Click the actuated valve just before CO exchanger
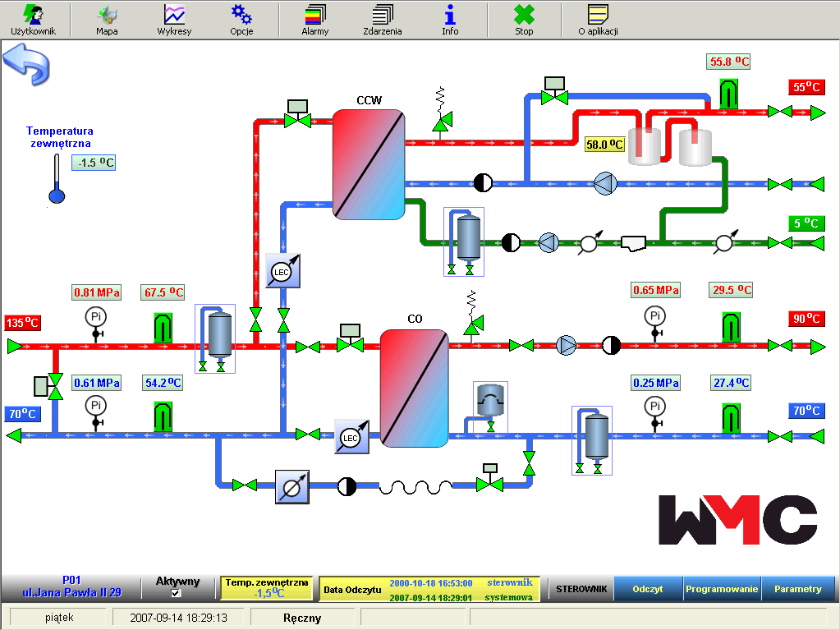This screenshot has width=840, height=630. coord(351,338)
